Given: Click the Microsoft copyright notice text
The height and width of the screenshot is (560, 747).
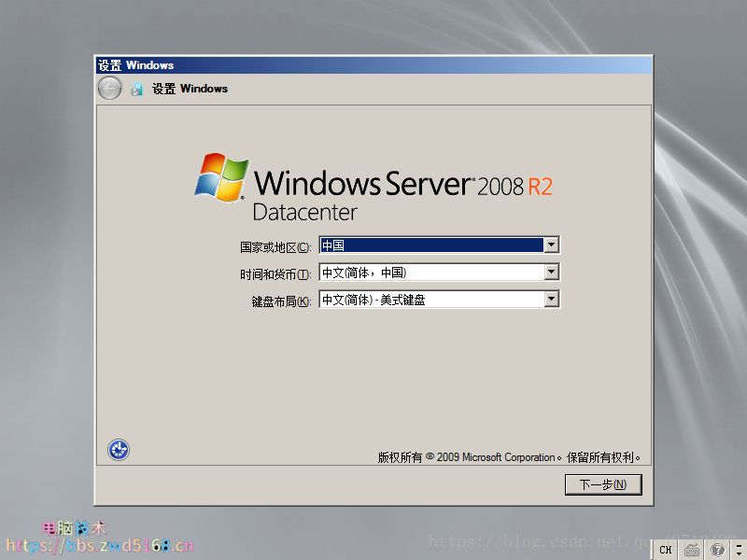Looking at the screenshot, I should click(x=509, y=457).
